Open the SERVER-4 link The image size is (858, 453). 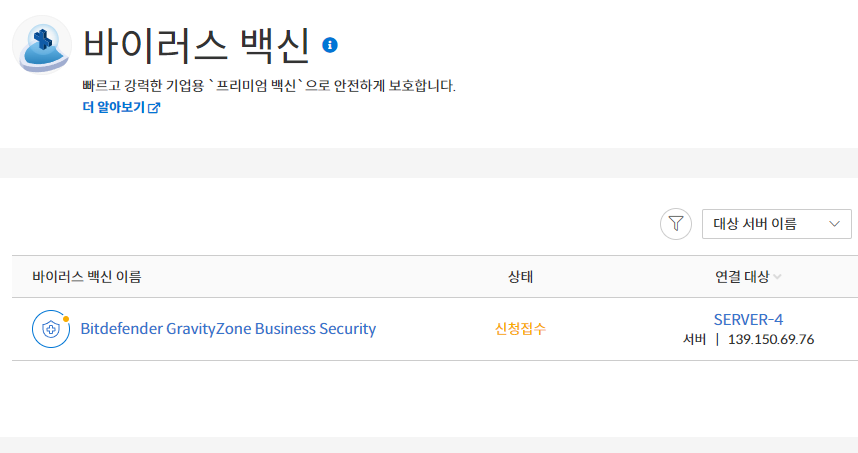coord(748,320)
